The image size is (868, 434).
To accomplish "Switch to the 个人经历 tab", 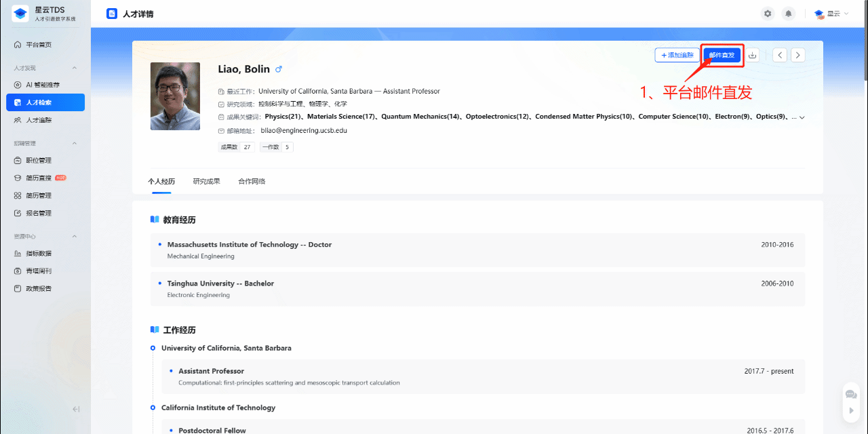I will pyautogui.click(x=161, y=182).
